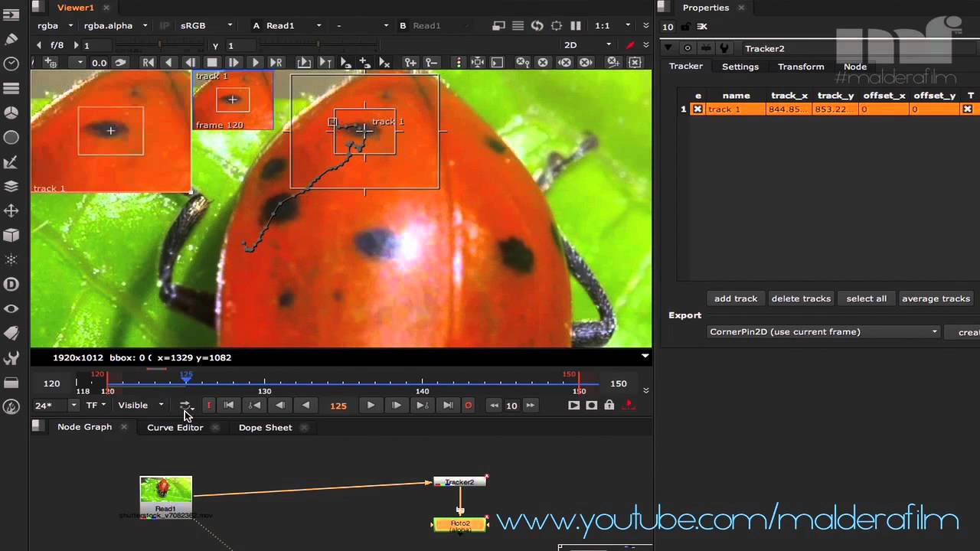Switch to the Curve Editor tab
This screenshot has width=980, height=551.
pos(175,428)
